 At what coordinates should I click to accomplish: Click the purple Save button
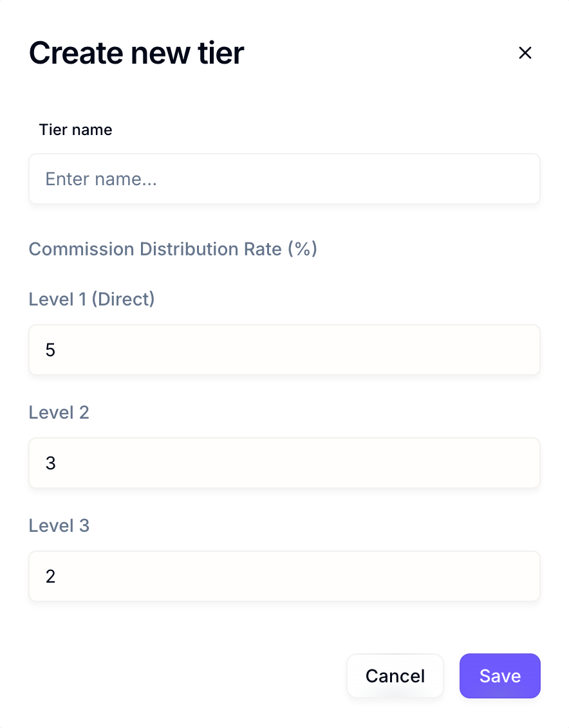[x=499, y=676]
